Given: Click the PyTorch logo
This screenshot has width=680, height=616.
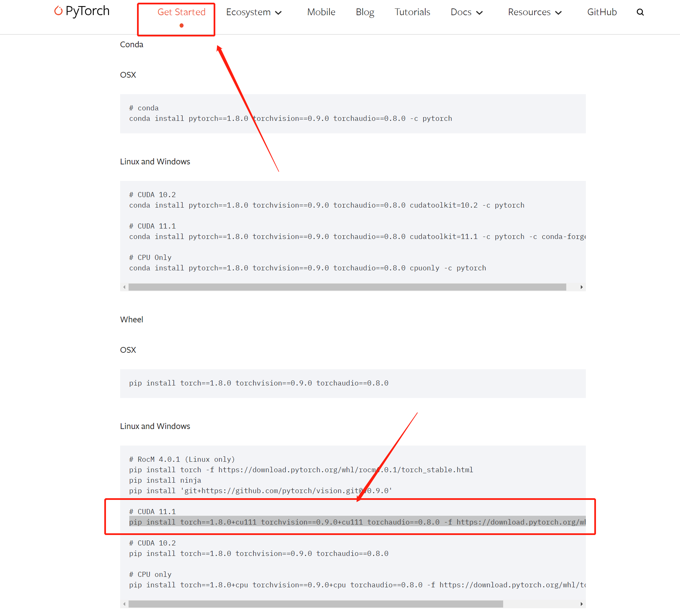Looking at the screenshot, I should coord(81,11).
